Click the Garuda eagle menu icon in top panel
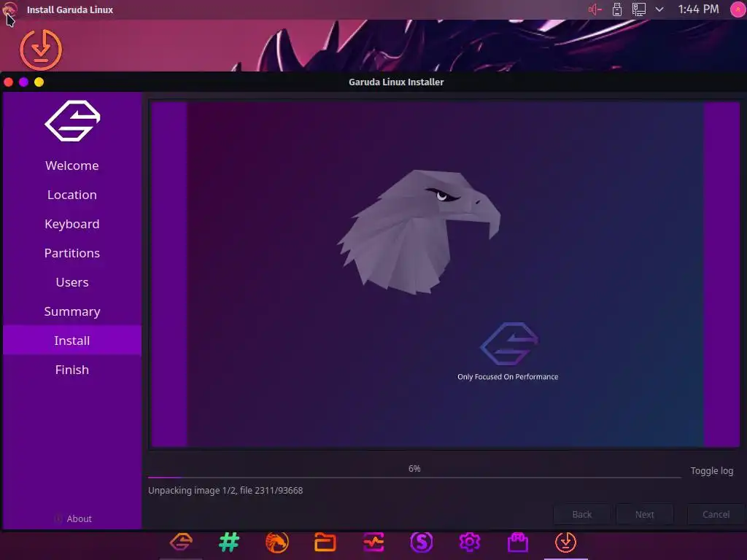This screenshot has height=560, width=747. tap(9, 9)
